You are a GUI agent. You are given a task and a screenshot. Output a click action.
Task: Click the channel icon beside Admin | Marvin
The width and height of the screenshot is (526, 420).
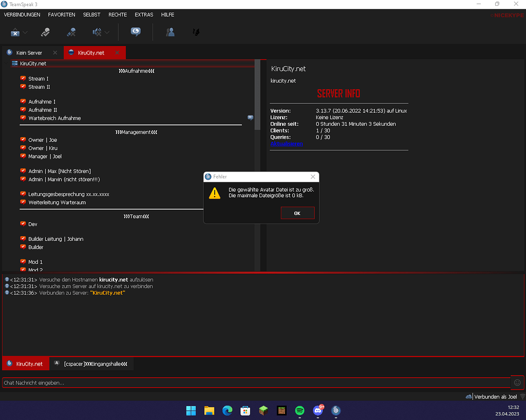(22, 179)
